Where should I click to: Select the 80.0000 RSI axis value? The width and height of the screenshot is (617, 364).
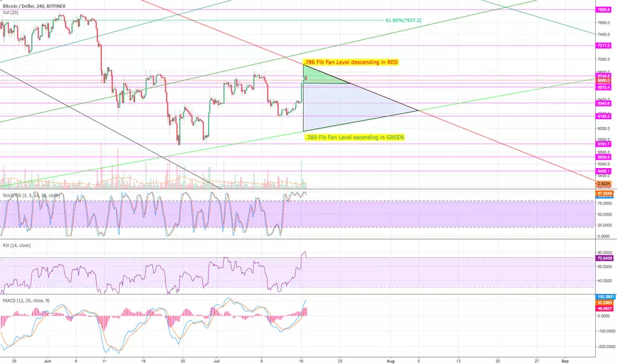click(604, 253)
